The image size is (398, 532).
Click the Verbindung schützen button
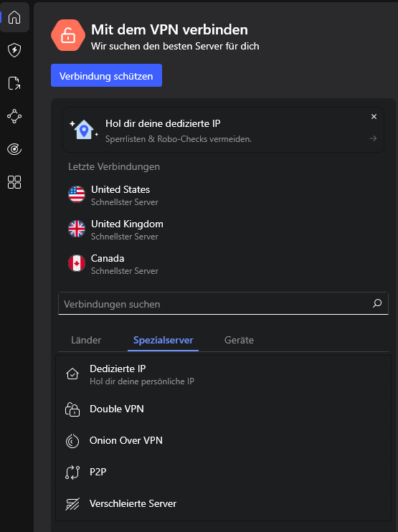pos(107,75)
